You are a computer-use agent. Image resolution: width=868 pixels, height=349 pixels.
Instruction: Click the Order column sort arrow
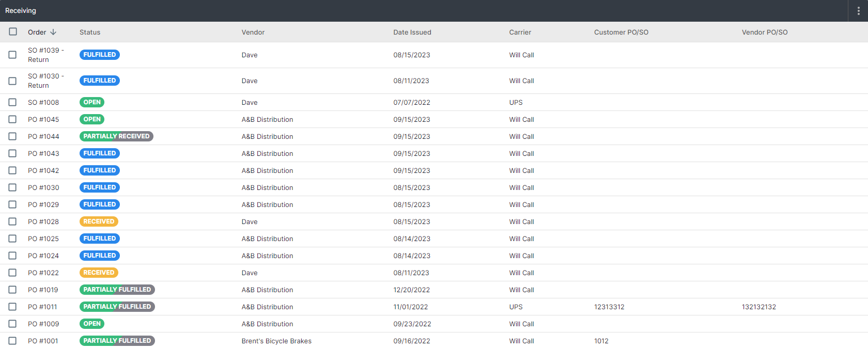tap(53, 32)
